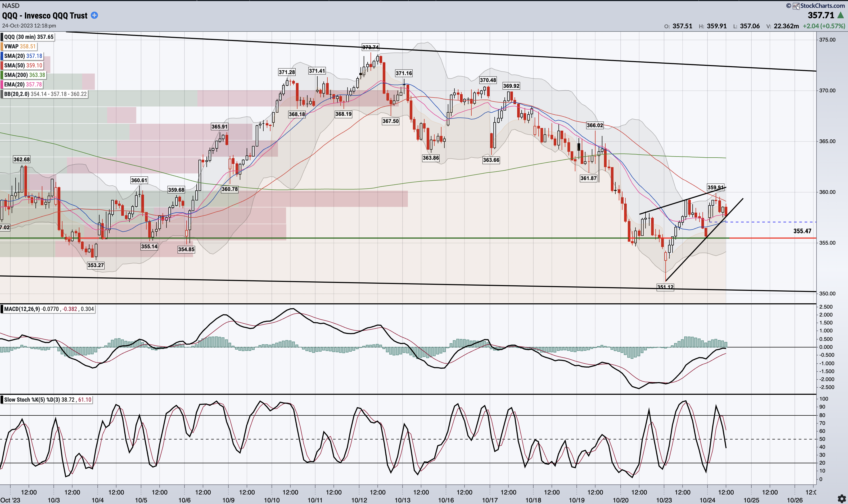
Task: Click the StockCharts.com logo icon
Action: tap(796, 6)
